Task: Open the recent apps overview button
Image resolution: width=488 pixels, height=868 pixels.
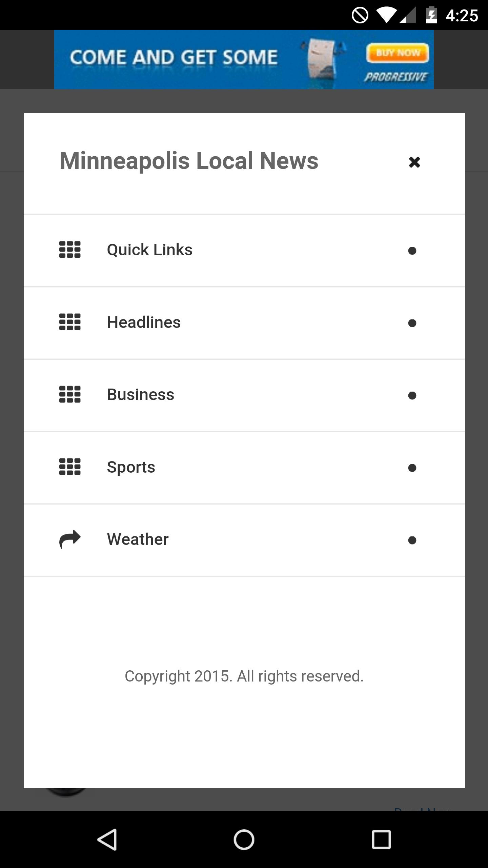Action: click(381, 840)
